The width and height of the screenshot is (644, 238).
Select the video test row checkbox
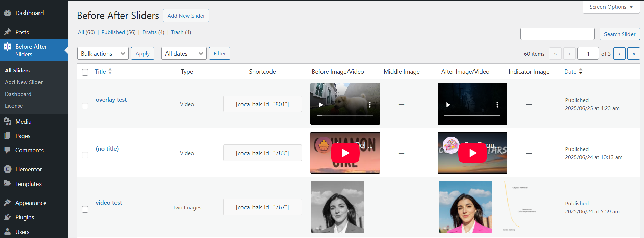click(x=85, y=209)
